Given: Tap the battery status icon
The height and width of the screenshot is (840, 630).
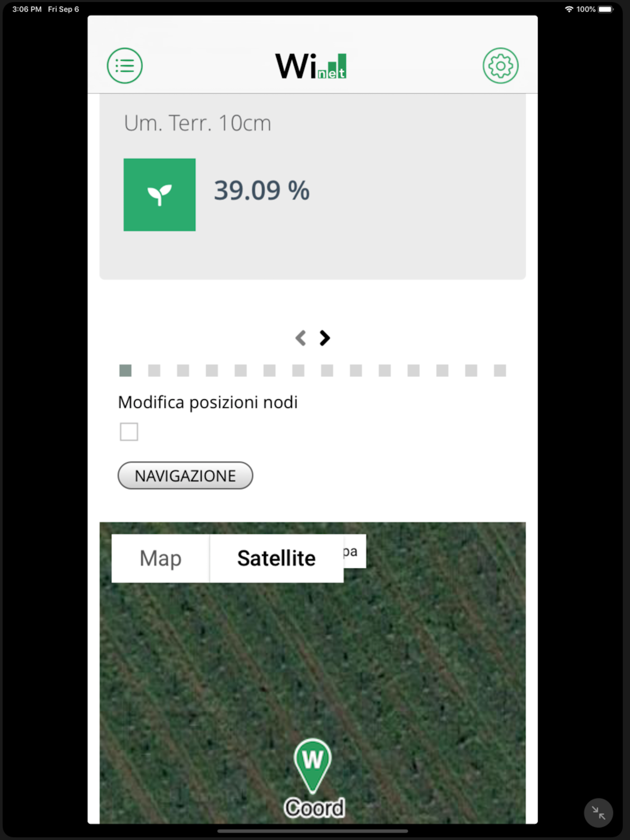Looking at the screenshot, I should coord(606,9).
